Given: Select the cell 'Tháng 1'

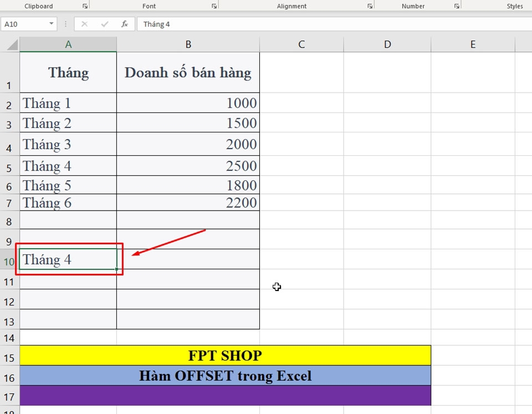Looking at the screenshot, I should [x=68, y=103].
